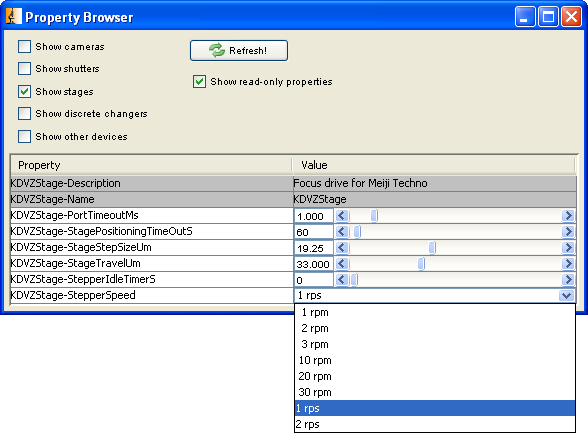Screen dimensions: 588x433
Task: Click right arrow of StepperIdleTimerS slider
Action: [x=568, y=280]
